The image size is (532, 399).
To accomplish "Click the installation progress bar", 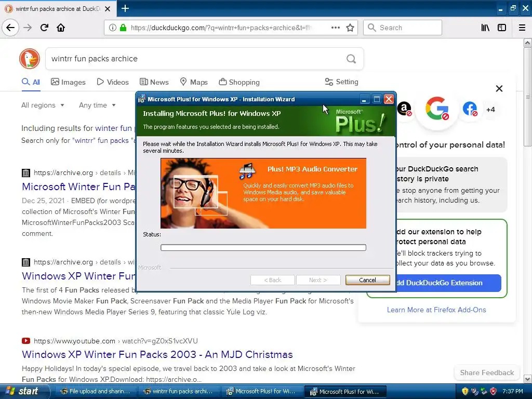I will (263, 247).
